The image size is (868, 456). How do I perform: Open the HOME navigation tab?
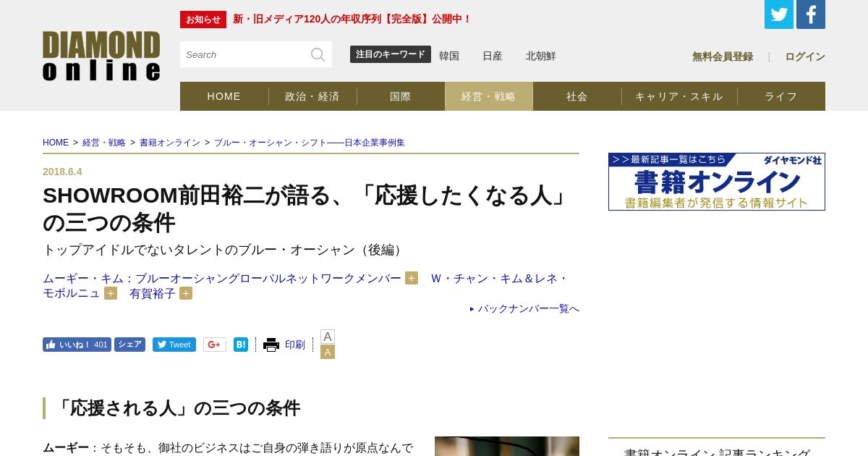pos(224,96)
